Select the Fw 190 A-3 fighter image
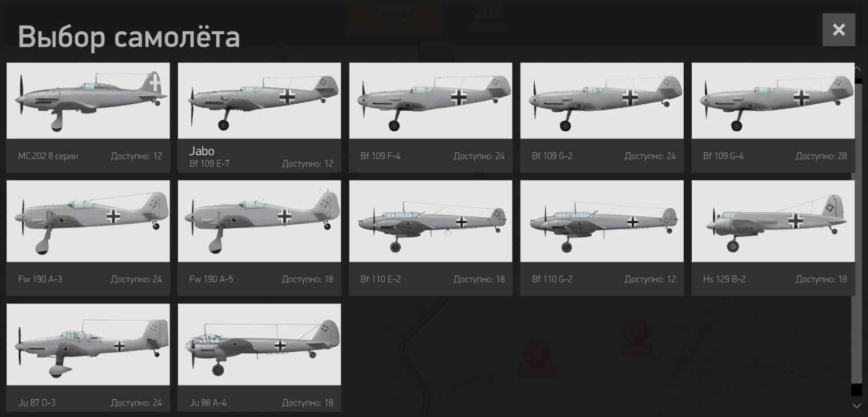868x417 pixels. tap(88, 221)
